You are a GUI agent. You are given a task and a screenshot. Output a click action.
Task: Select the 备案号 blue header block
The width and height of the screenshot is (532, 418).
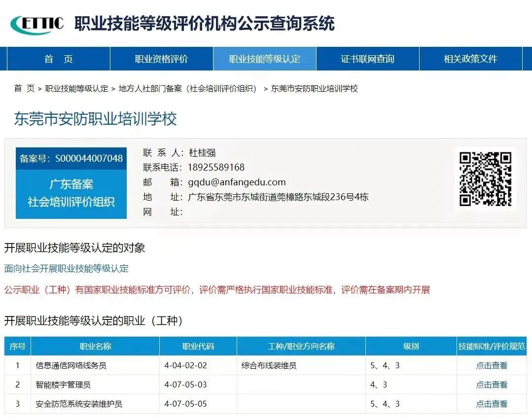pos(71,157)
